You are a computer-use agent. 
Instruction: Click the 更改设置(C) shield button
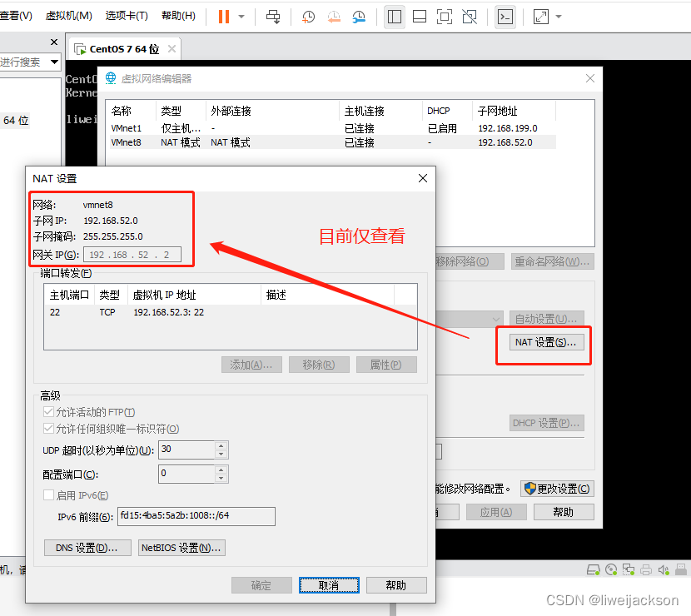(558, 489)
